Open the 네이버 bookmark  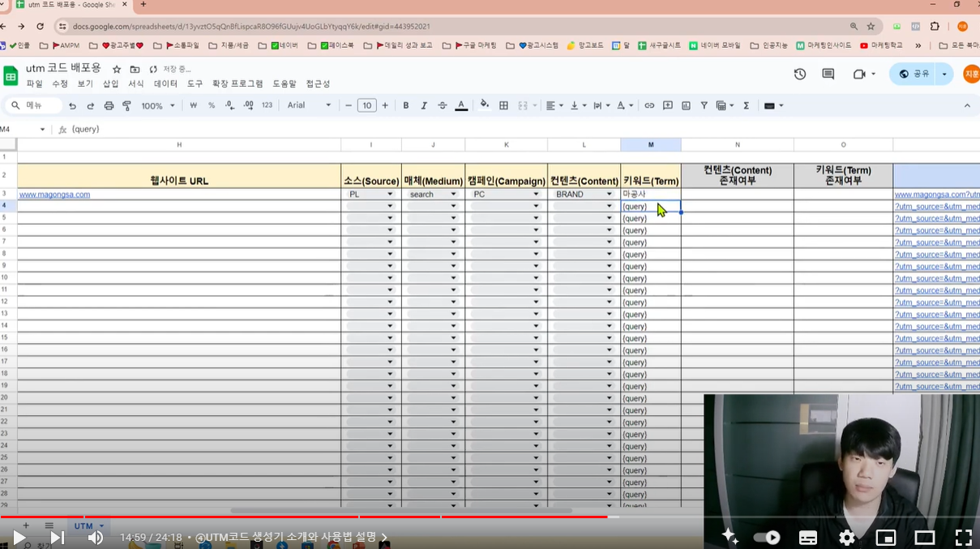pos(285,45)
